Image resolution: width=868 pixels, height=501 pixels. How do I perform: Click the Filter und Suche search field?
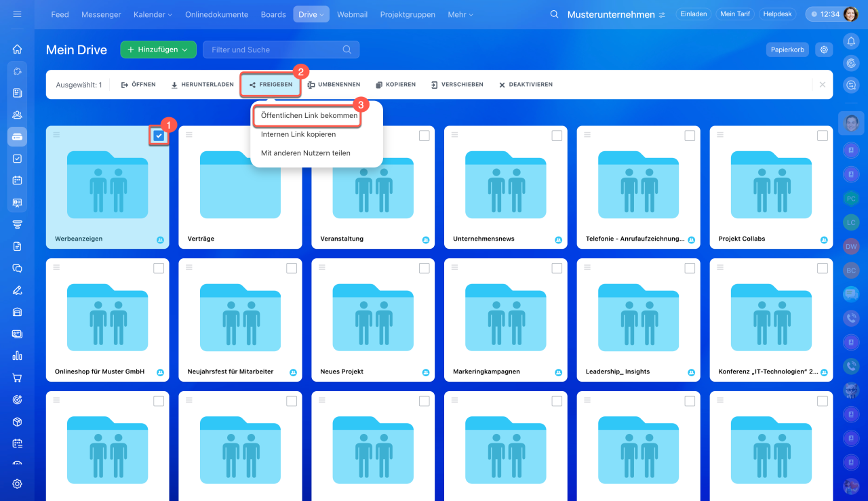pyautogui.click(x=281, y=49)
